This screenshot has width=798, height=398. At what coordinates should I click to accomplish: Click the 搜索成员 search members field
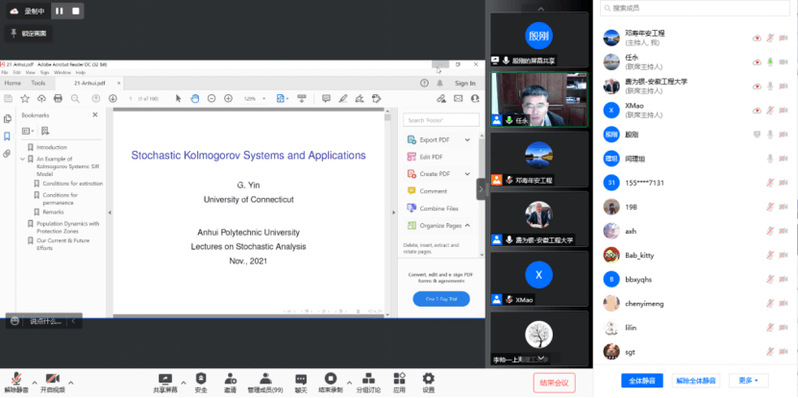click(x=694, y=8)
